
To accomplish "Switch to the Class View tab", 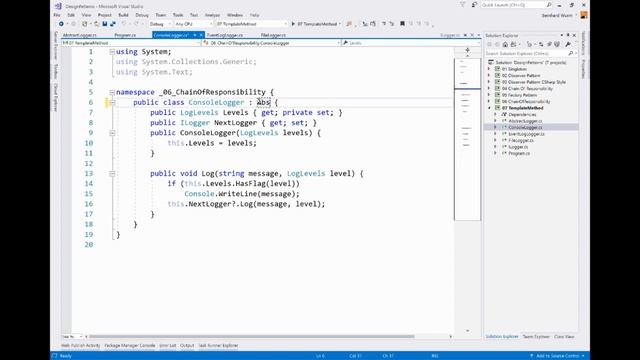I will [x=564, y=337].
